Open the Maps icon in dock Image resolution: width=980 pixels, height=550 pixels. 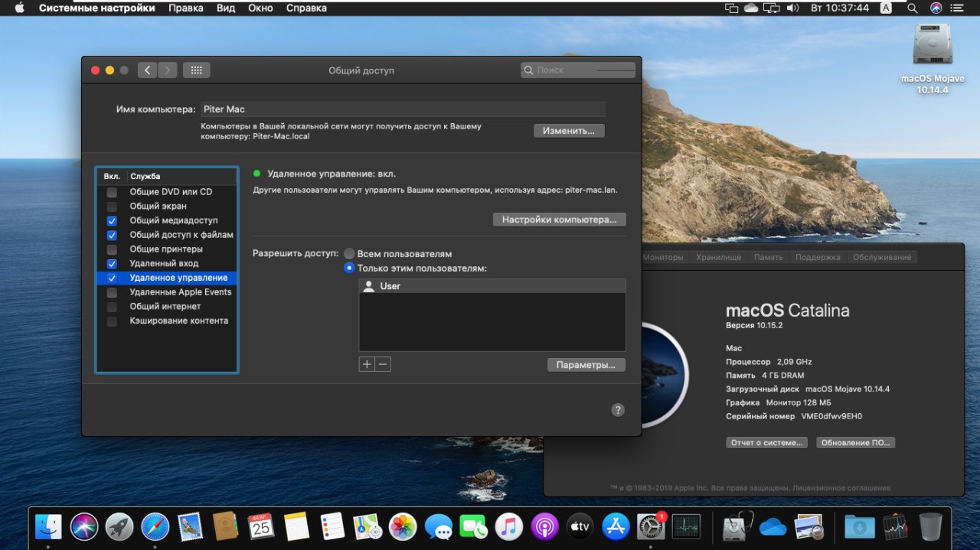click(367, 526)
